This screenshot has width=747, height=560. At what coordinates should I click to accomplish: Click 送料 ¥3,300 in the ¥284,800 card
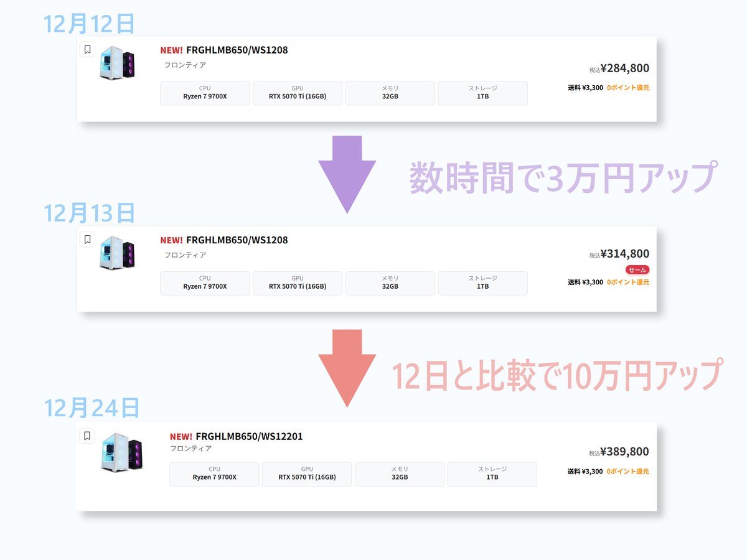585,88
